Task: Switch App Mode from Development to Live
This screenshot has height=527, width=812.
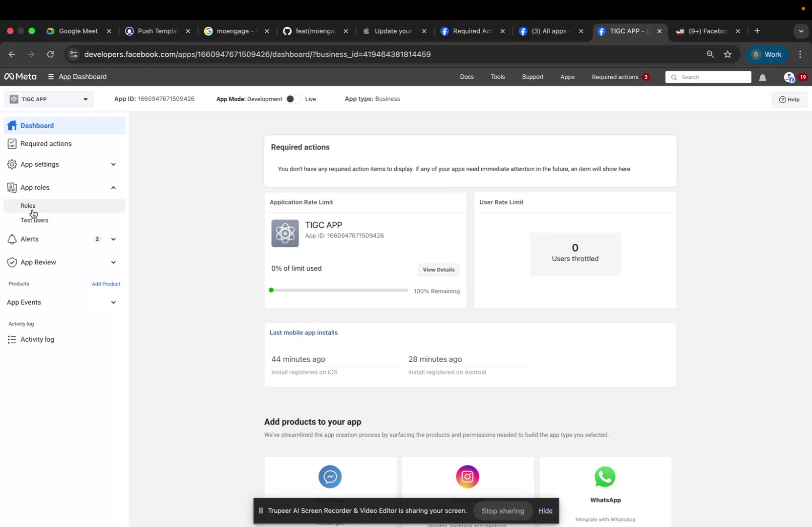Action: tap(292, 98)
